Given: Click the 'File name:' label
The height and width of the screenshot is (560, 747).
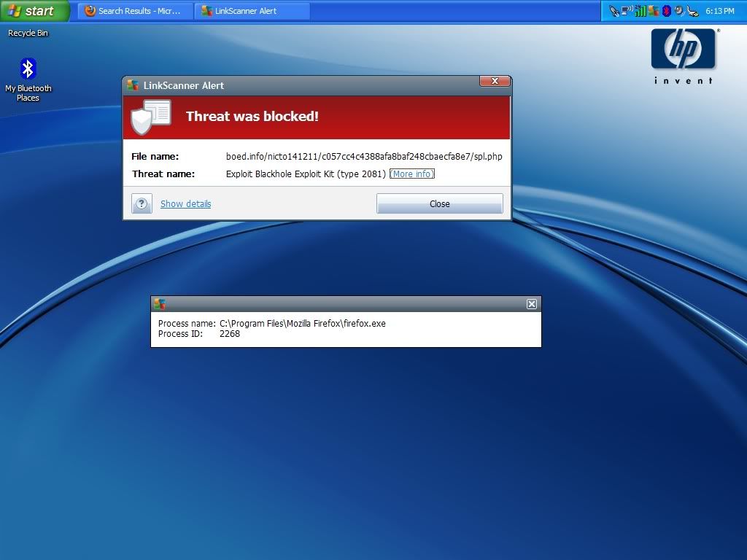Looking at the screenshot, I should click(x=155, y=156).
